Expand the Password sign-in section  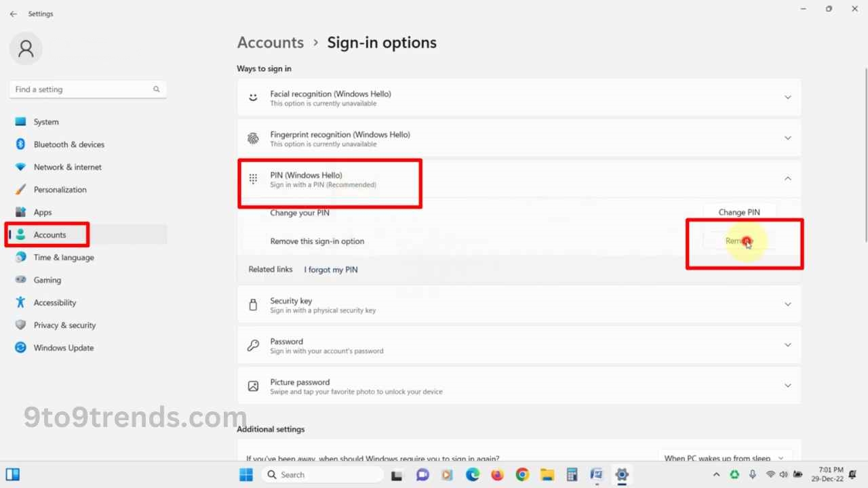pos(788,344)
